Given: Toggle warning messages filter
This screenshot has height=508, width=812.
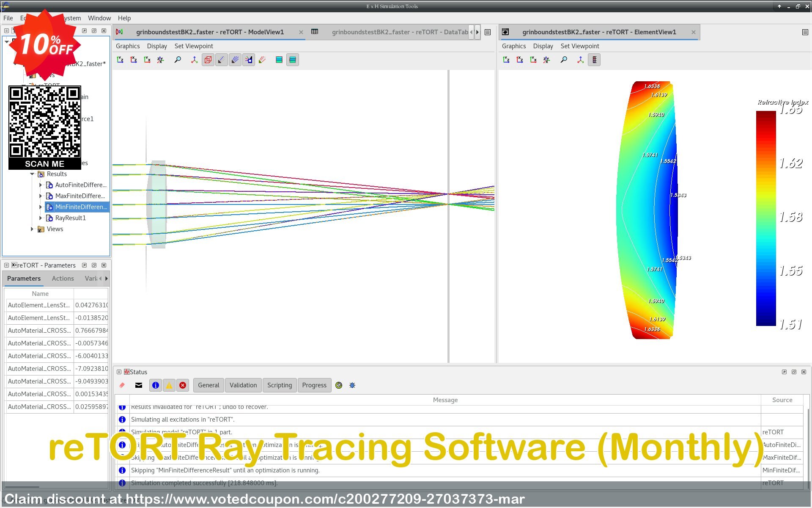Looking at the screenshot, I should pos(169,385).
